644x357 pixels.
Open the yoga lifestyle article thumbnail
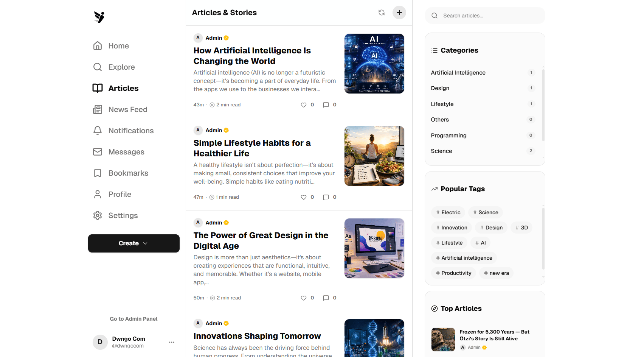pyautogui.click(x=374, y=156)
